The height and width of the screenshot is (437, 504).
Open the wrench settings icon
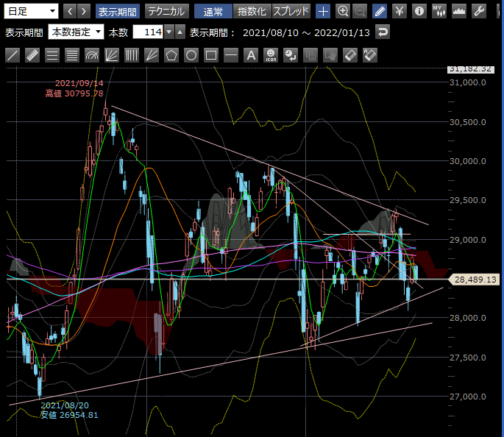click(479, 11)
